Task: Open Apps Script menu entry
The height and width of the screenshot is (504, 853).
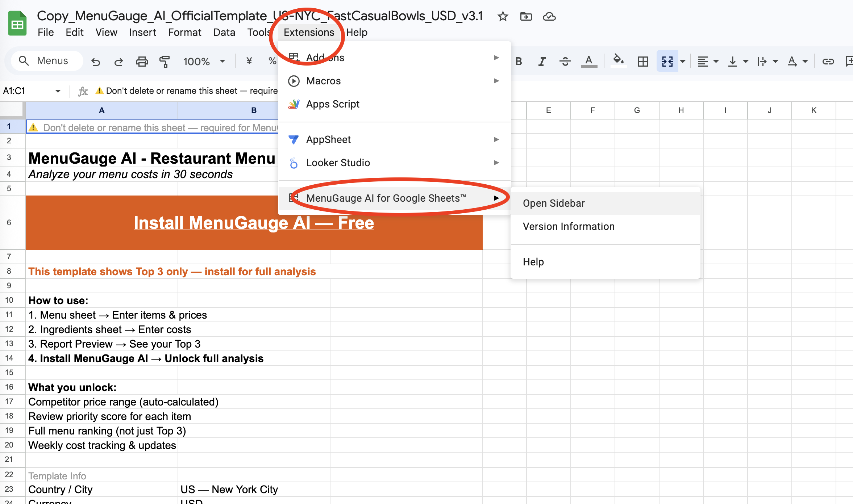Action: click(333, 104)
